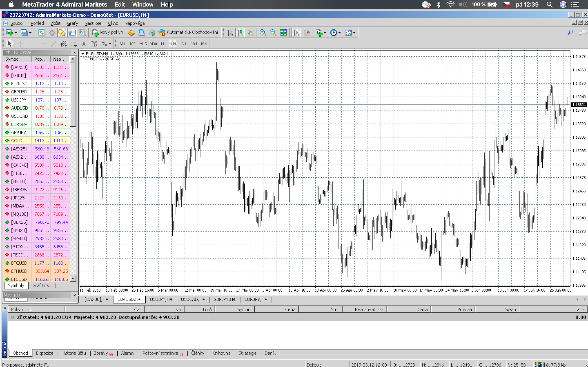Sort orders by Pokyn column header
588x367 pixels.
[36, 309]
